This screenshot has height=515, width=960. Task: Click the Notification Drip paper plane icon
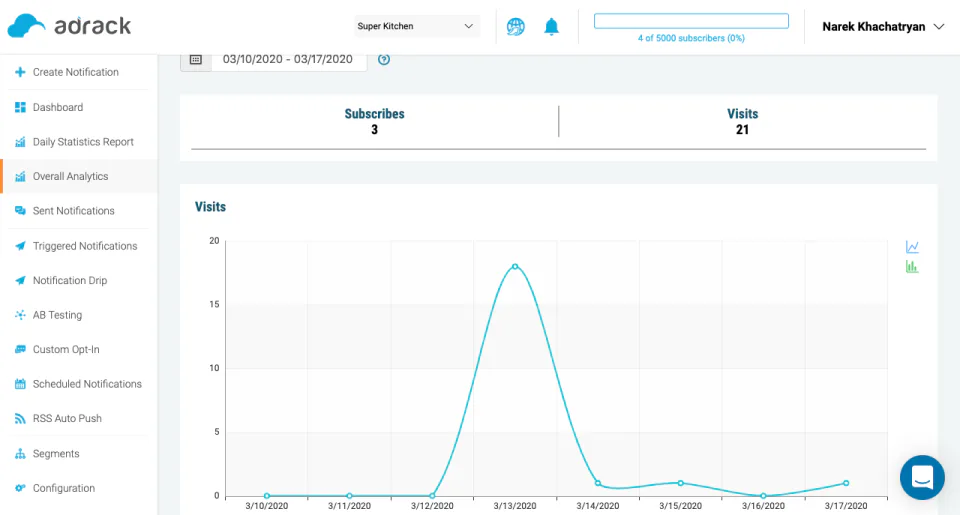[20, 280]
